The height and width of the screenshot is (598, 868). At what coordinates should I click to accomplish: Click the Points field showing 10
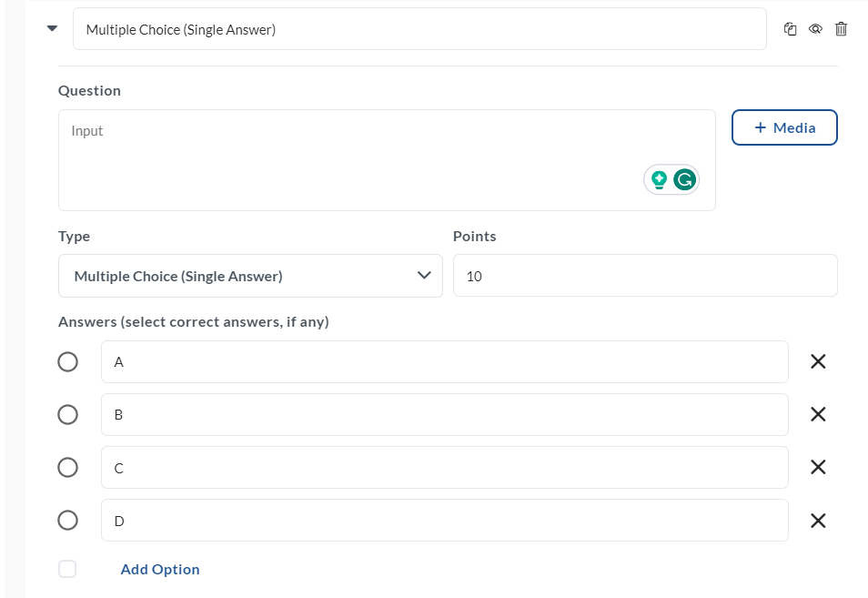coord(645,276)
